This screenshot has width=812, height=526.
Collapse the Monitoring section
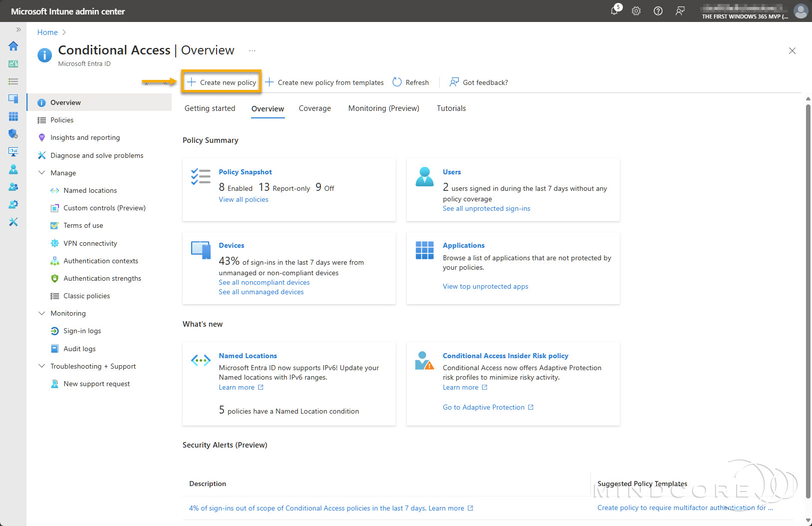pyautogui.click(x=42, y=313)
